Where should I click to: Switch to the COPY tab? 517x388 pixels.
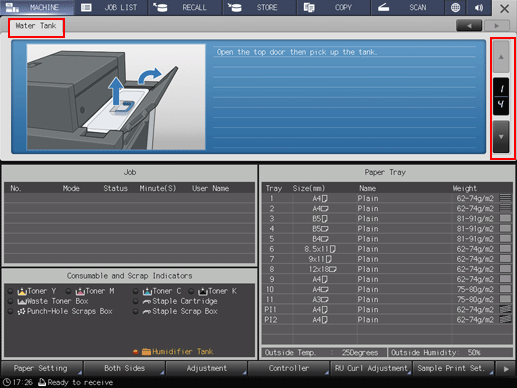pos(334,7)
